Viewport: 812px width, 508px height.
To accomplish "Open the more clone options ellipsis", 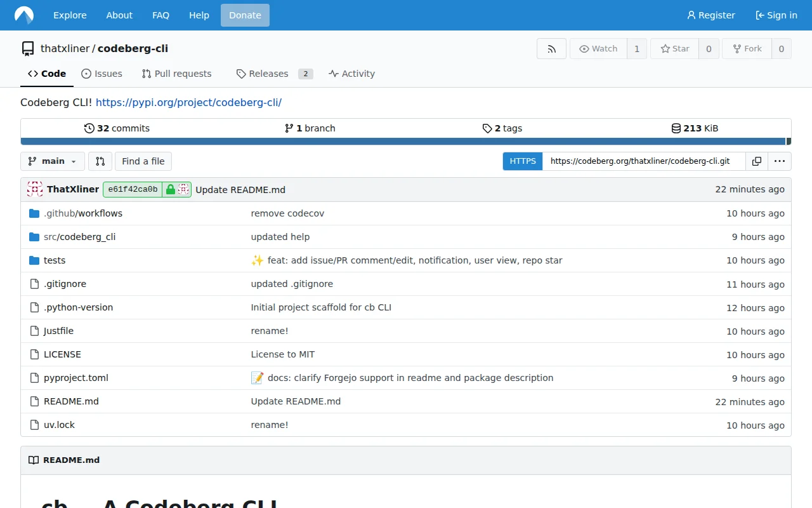I will pos(780,161).
